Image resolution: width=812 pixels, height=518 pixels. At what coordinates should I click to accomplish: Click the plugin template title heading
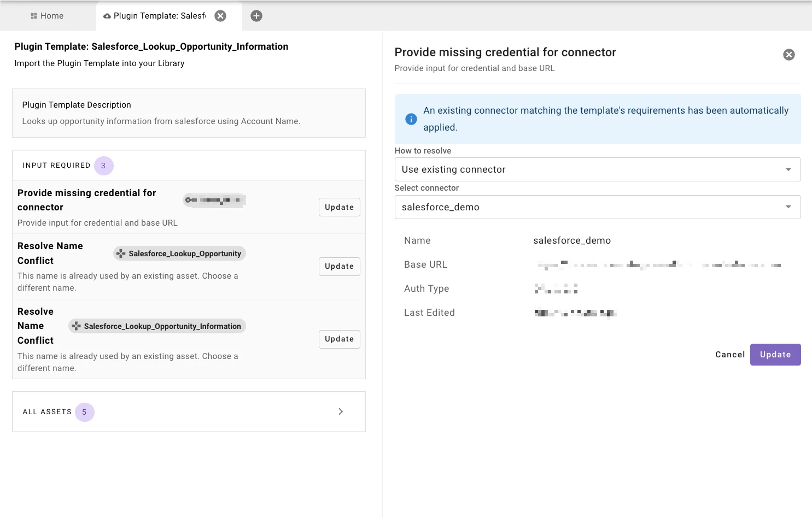coord(151,46)
